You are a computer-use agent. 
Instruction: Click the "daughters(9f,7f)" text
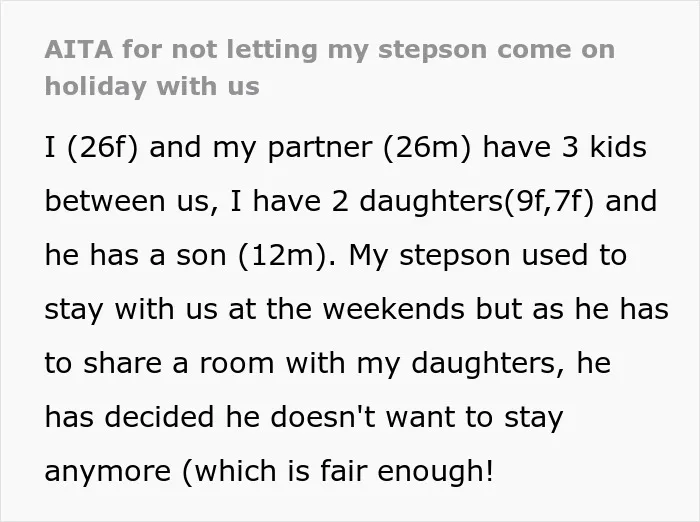[476, 201]
